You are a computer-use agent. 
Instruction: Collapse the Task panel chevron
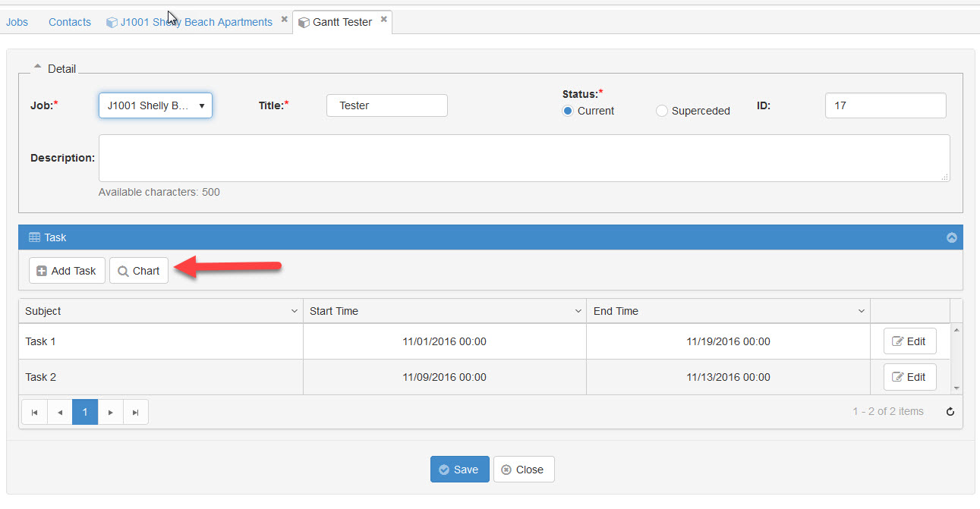pyautogui.click(x=952, y=237)
